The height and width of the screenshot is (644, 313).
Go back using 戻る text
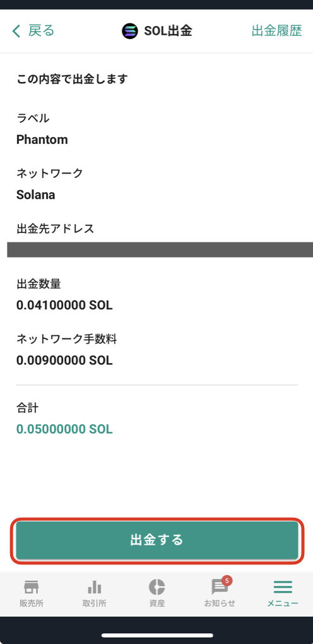(x=41, y=31)
